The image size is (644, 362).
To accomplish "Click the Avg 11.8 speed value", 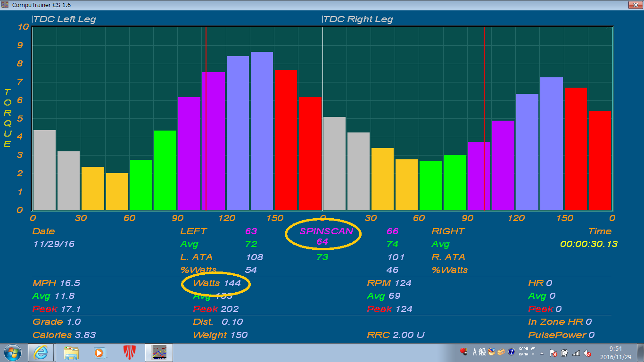I will [x=53, y=296].
